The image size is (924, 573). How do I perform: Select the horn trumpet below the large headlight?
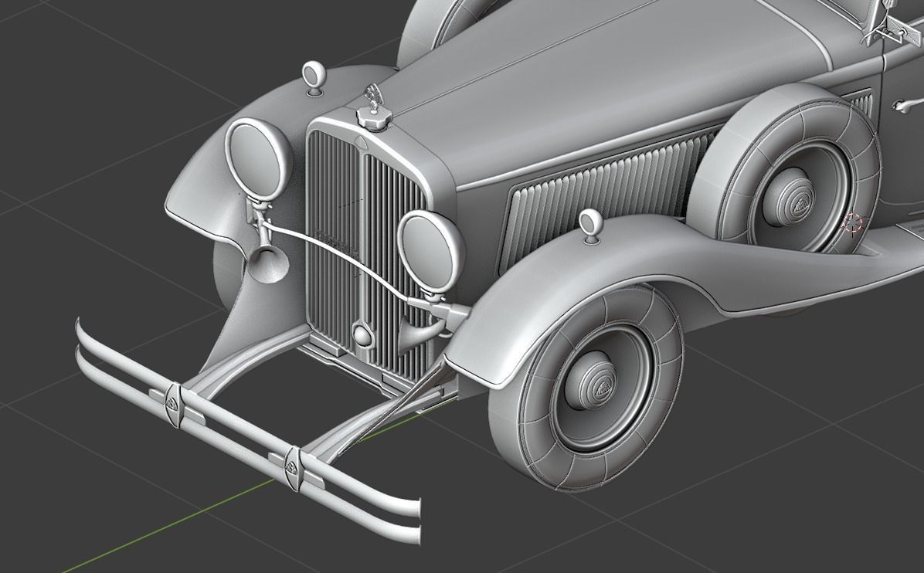pyautogui.click(x=267, y=264)
